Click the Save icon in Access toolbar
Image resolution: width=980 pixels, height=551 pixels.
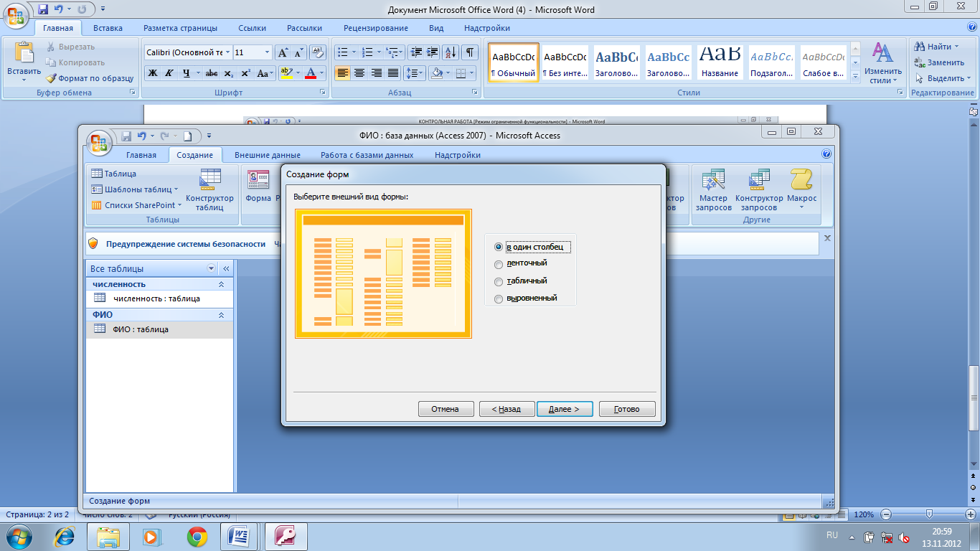126,136
